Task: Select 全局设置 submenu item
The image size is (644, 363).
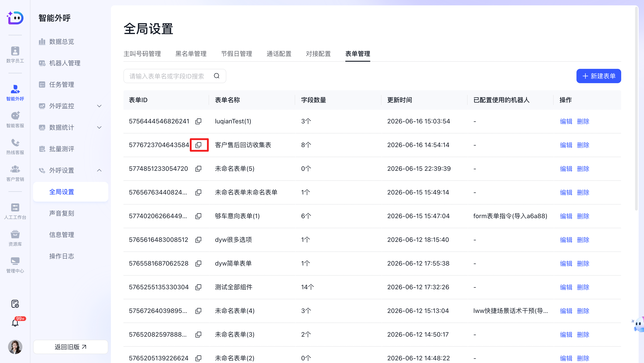Action: [70, 192]
